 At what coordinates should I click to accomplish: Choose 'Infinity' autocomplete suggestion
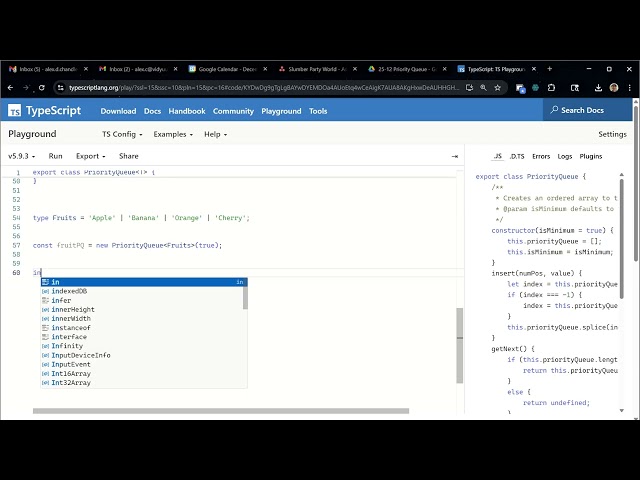142,346
